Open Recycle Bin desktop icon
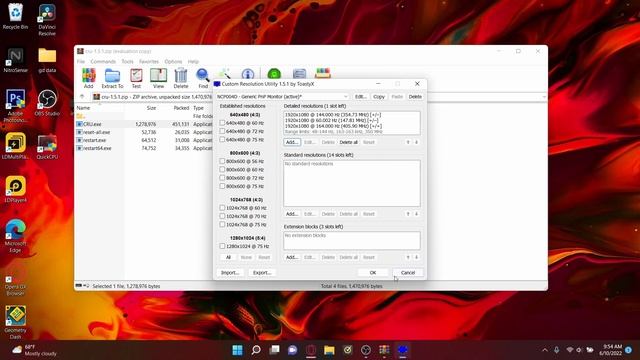Viewport: 640px width, 360px height. [x=16, y=16]
